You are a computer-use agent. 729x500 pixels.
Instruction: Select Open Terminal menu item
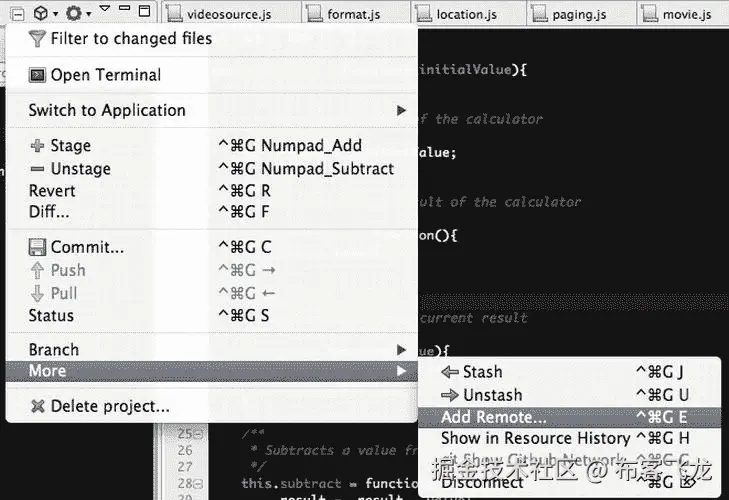click(x=212, y=75)
